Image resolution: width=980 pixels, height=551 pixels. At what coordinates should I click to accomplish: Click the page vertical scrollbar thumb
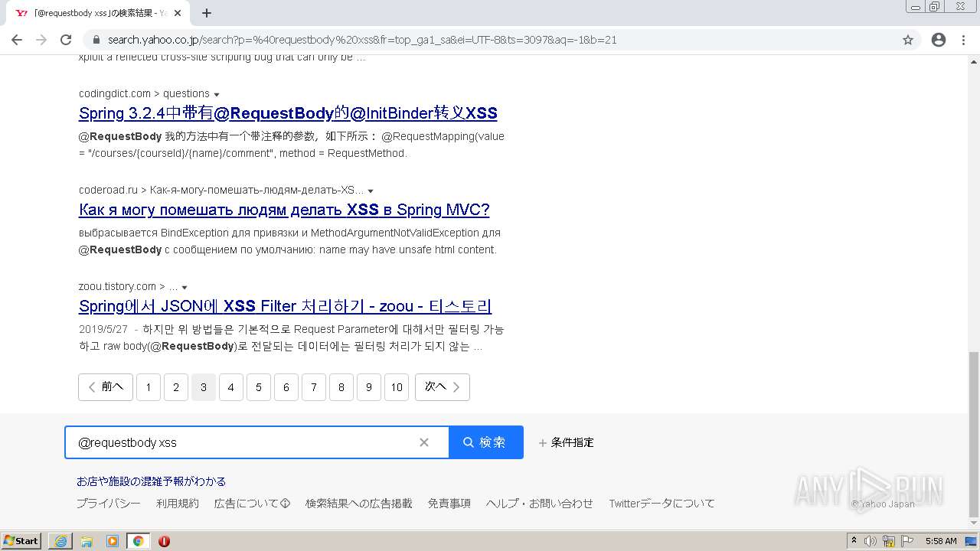click(x=973, y=434)
